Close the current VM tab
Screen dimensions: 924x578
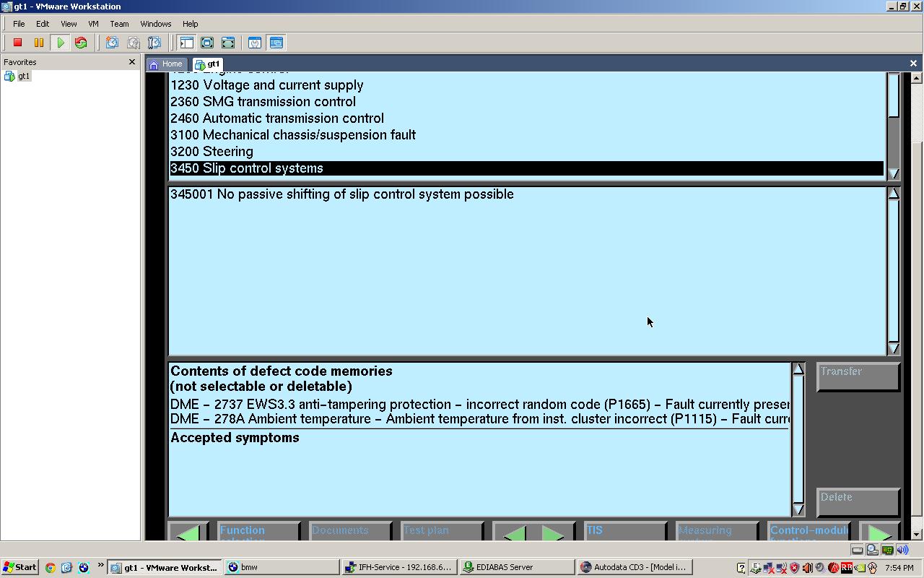tap(913, 64)
